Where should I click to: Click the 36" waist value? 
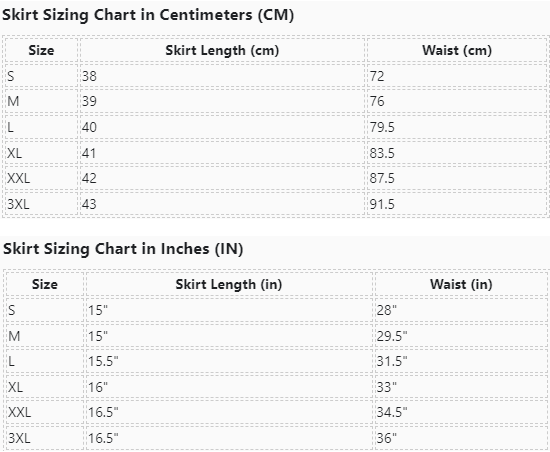(x=387, y=438)
